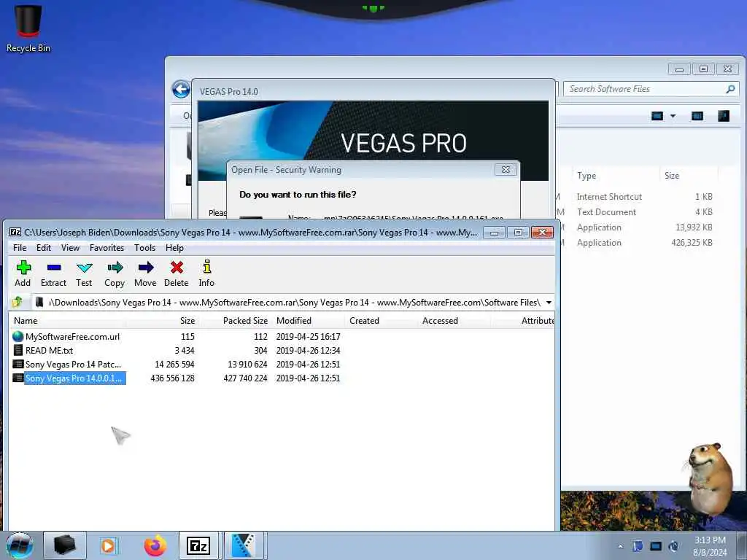Open the Help menu
This screenshot has height=560, width=747.
tap(174, 248)
